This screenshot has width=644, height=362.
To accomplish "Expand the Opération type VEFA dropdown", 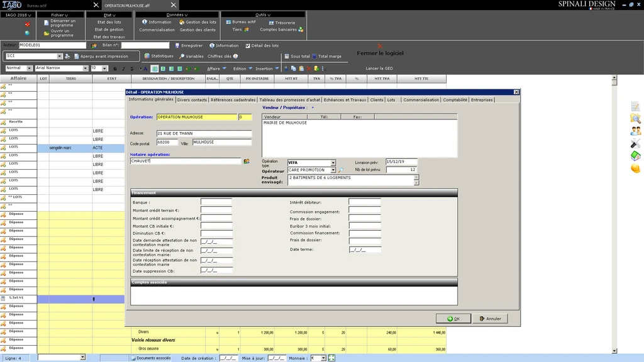I will point(333,163).
